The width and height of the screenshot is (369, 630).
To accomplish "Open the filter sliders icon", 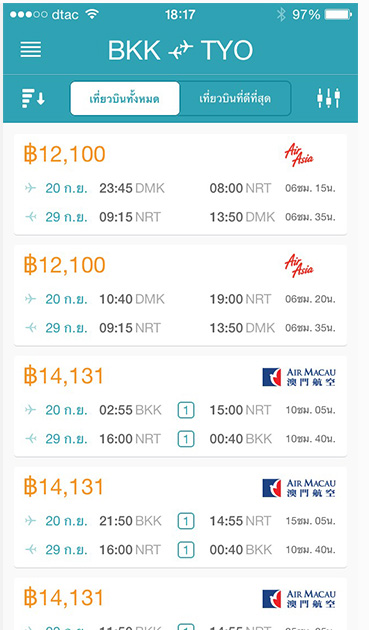I will [x=328, y=98].
